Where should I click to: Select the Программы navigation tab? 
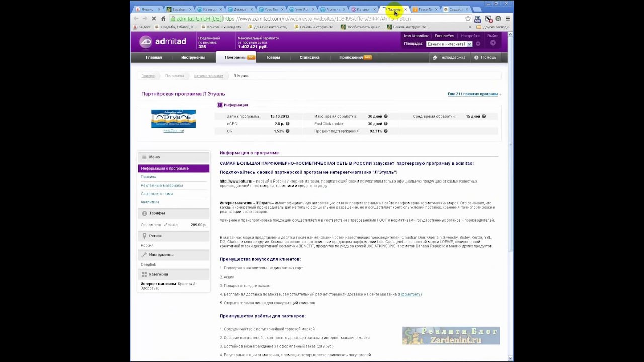click(x=236, y=57)
